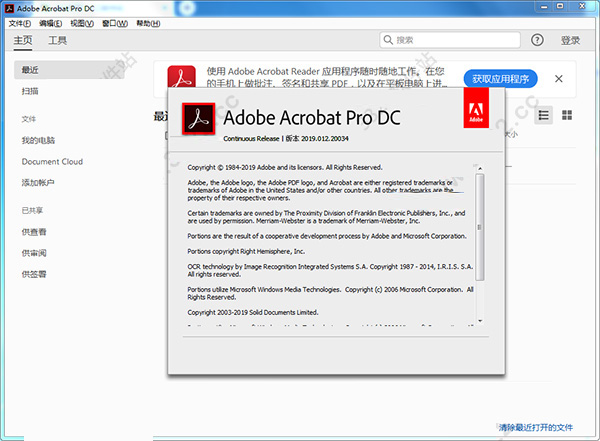Click the 获取应用程序 button
This screenshot has width=600, height=441.
(501, 79)
